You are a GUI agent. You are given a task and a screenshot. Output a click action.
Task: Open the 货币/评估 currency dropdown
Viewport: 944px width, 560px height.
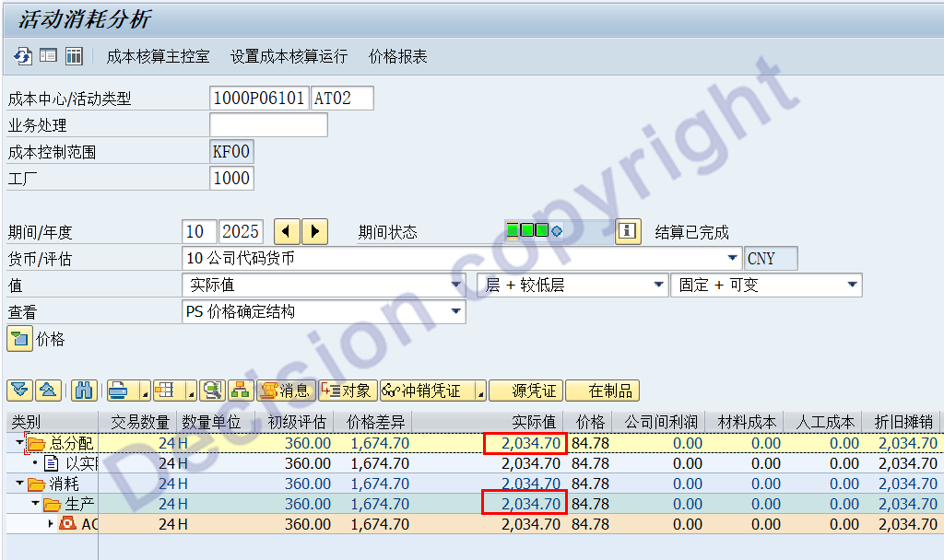(x=733, y=259)
